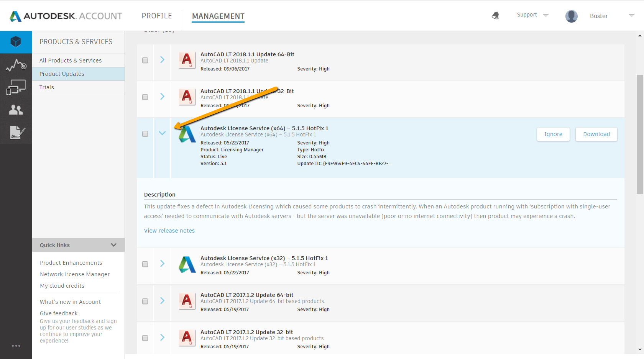
Task: Tick the AutoCAD LT 2017.1.2 64-bit checkbox
Action: 145,301
